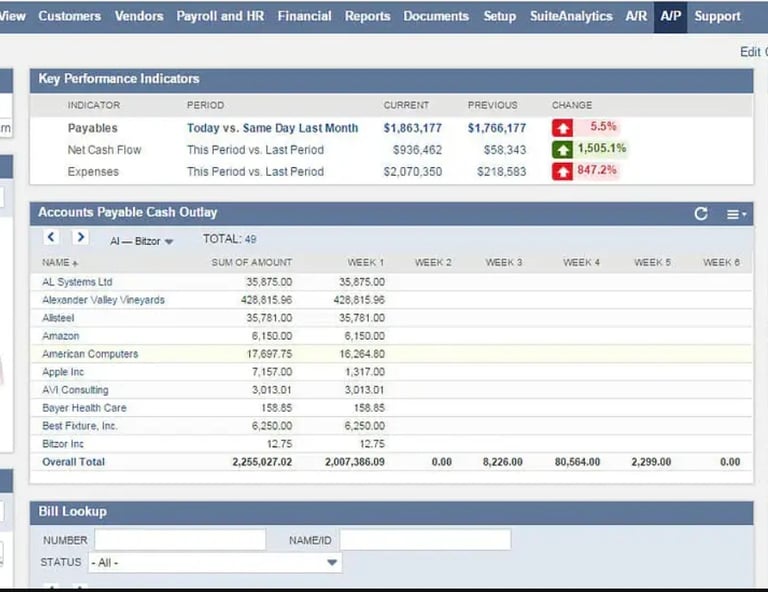Image resolution: width=768 pixels, height=592 pixels.
Task: Click Week 4 total 80,564.00
Action: coord(577,462)
